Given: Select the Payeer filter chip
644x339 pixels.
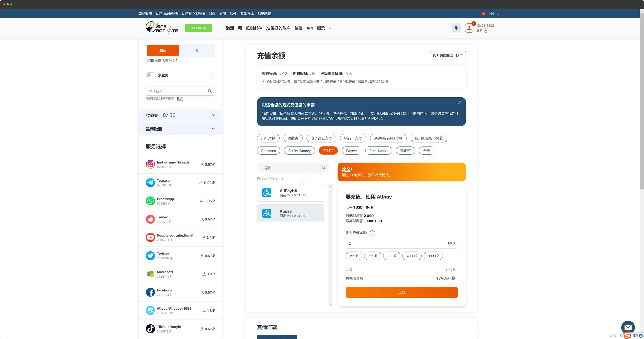Looking at the screenshot, I should [352, 151].
